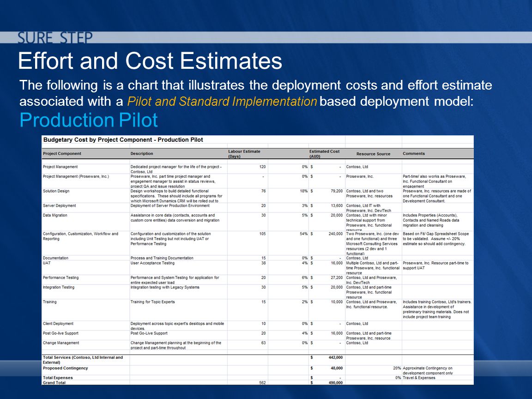
Task: Select 'Post Go-Live Support' description cell
Action: 149,333
